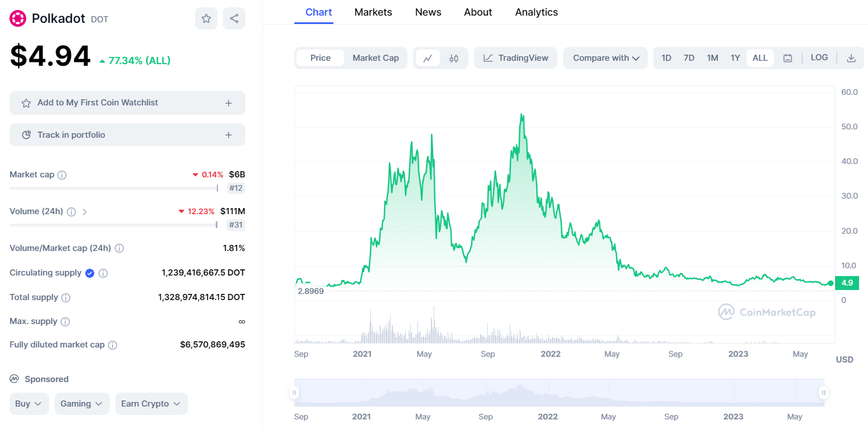Screen dimensions: 868x430
Task: Click the right range handle on the timeline
Action: (x=823, y=393)
